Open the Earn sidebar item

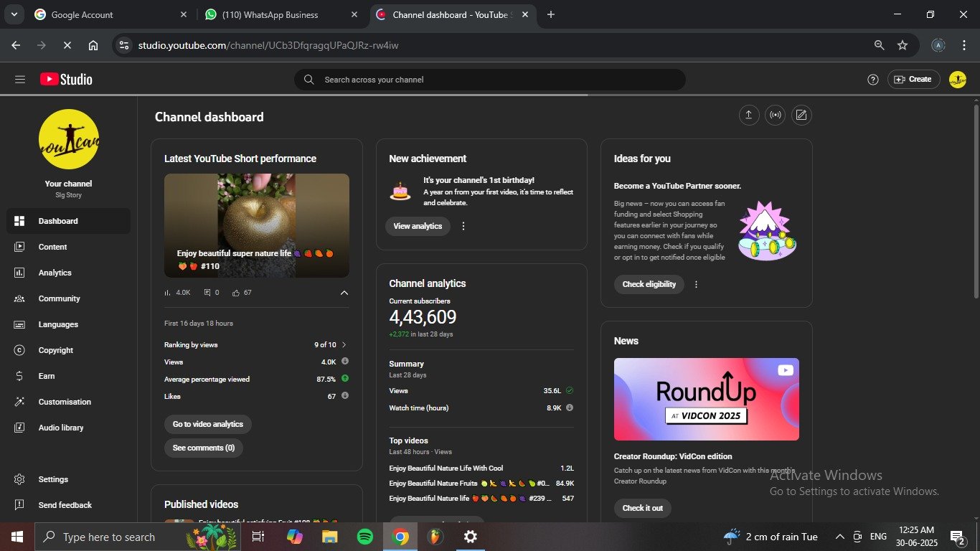click(x=68, y=376)
